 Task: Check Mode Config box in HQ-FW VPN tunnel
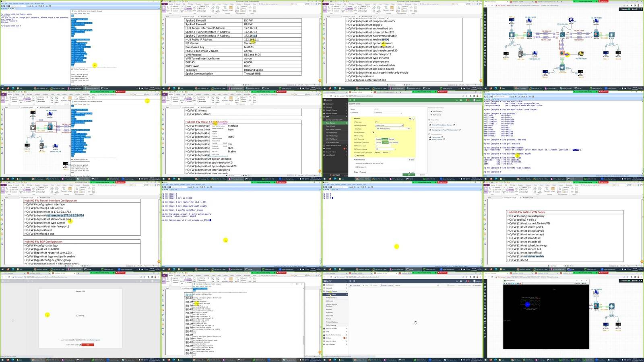[376, 136]
